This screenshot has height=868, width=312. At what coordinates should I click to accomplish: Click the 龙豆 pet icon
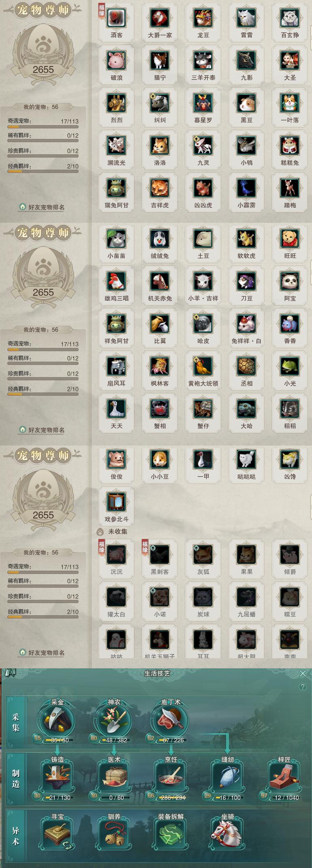tap(203, 18)
